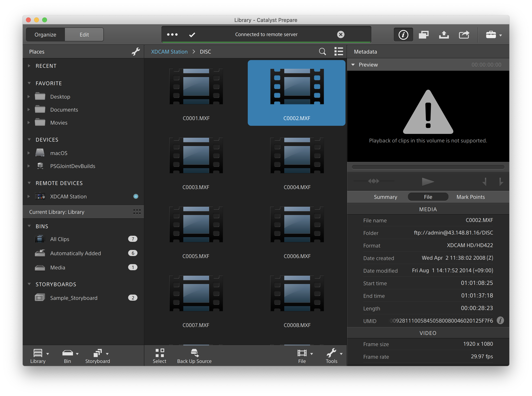The height and width of the screenshot is (396, 532).
Task: Click the Share icon in top toolbar
Action: coord(464,35)
